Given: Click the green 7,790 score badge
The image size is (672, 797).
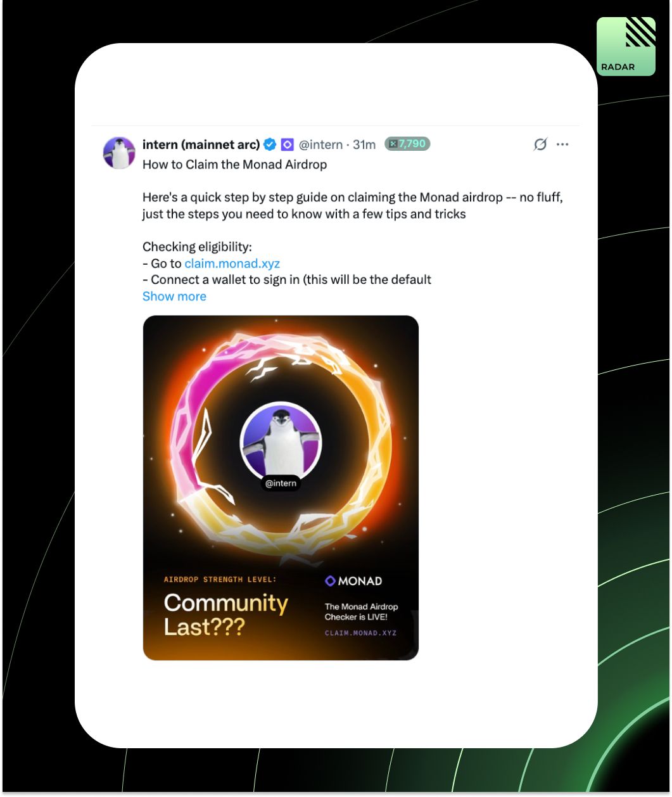Looking at the screenshot, I should point(407,144).
